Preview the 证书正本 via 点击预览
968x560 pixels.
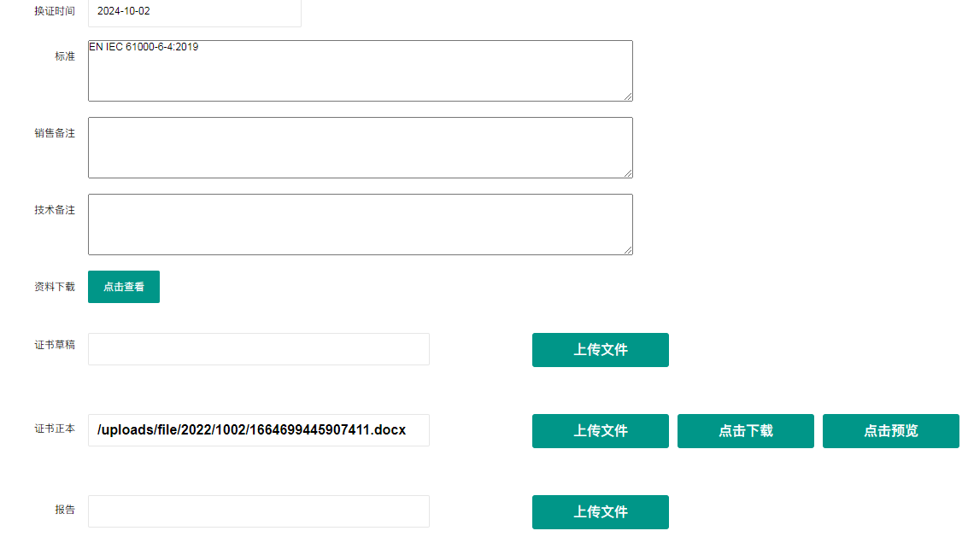[x=890, y=431]
